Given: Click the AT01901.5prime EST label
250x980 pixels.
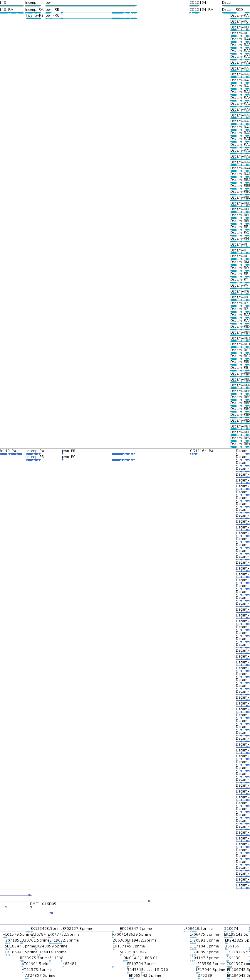Looking at the screenshot, I should point(36,964).
